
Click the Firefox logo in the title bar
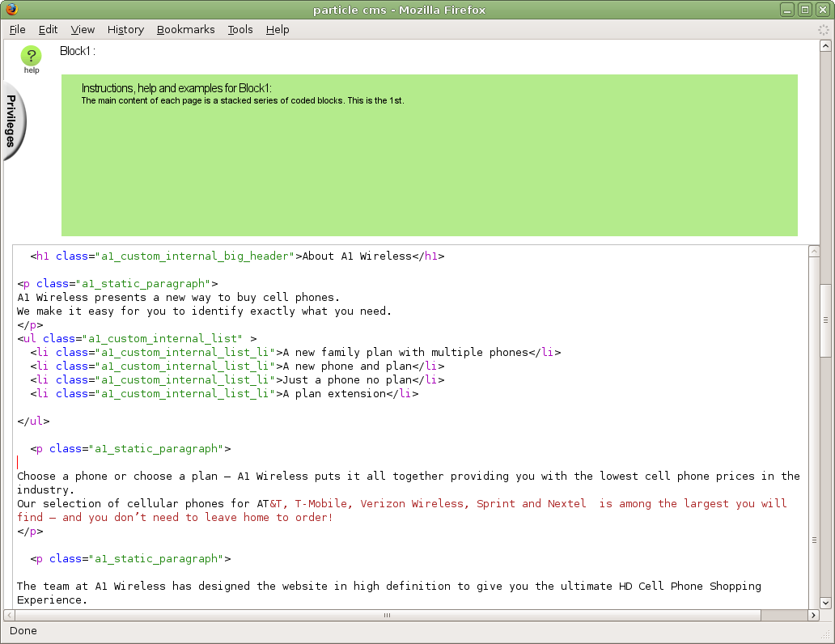pos(11,10)
